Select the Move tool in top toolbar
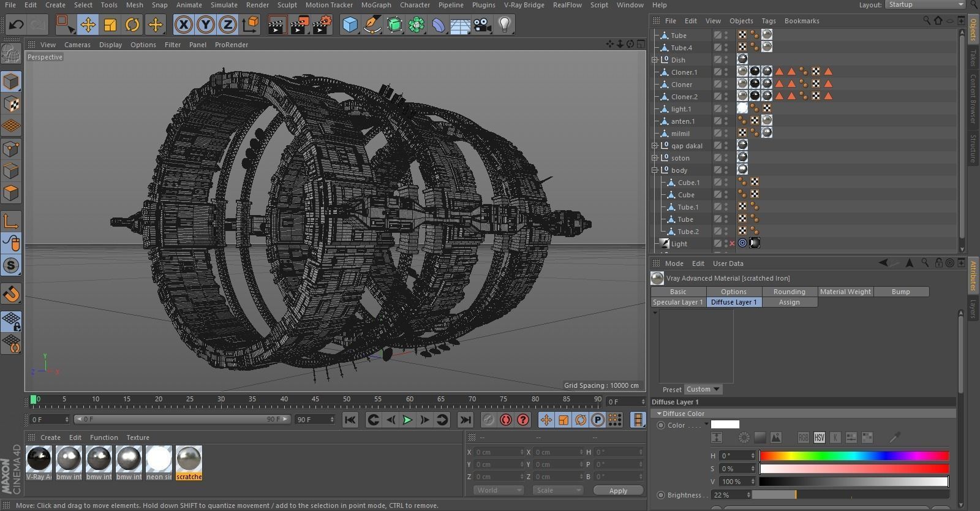This screenshot has height=511, width=980. point(88,25)
